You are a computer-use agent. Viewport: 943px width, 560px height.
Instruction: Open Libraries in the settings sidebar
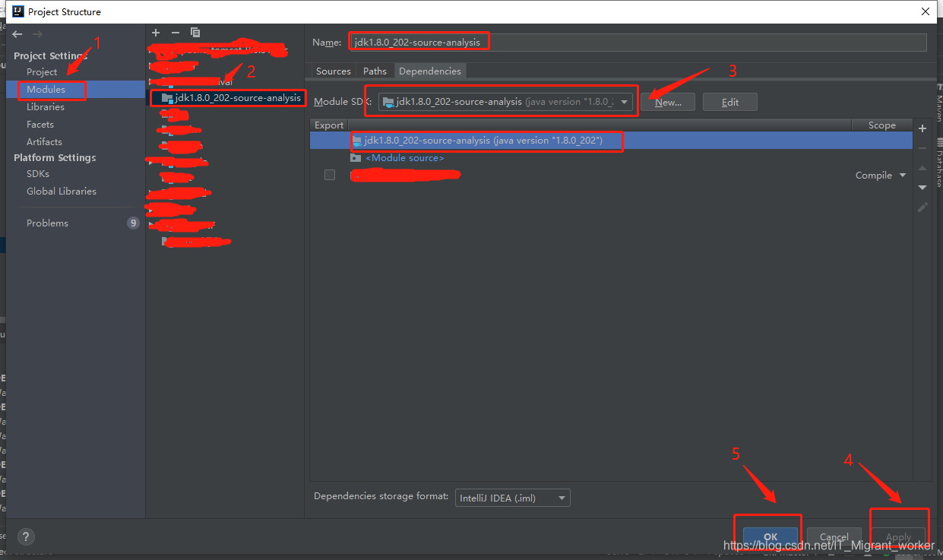(46, 107)
